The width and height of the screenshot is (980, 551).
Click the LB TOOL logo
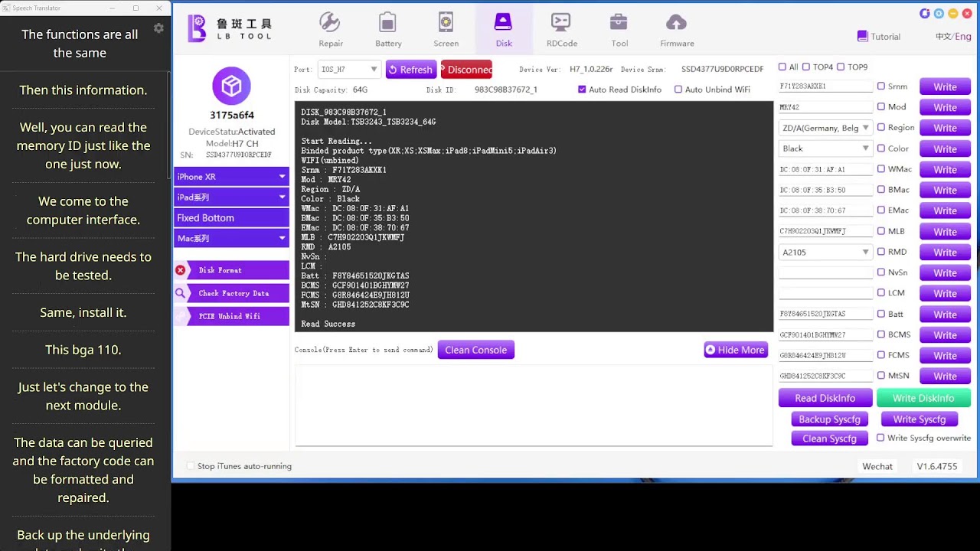pyautogui.click(x=230, y=28)
